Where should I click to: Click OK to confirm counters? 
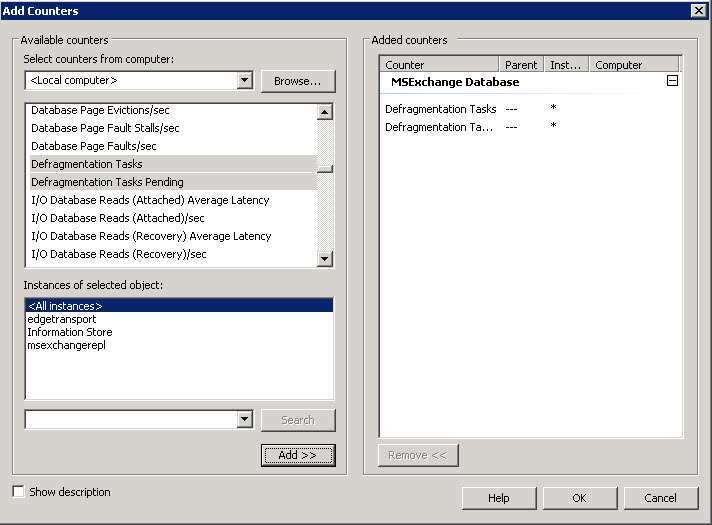(579, 498)
